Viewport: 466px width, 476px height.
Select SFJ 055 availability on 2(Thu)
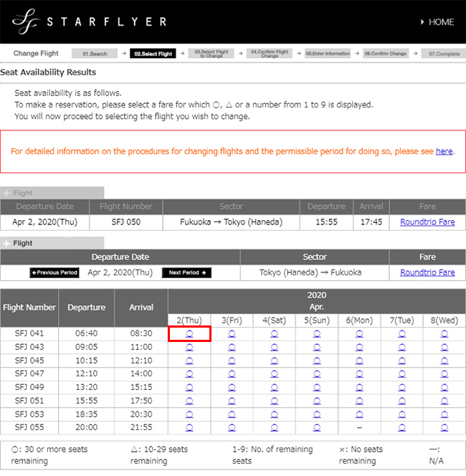[x=189, y=428]
